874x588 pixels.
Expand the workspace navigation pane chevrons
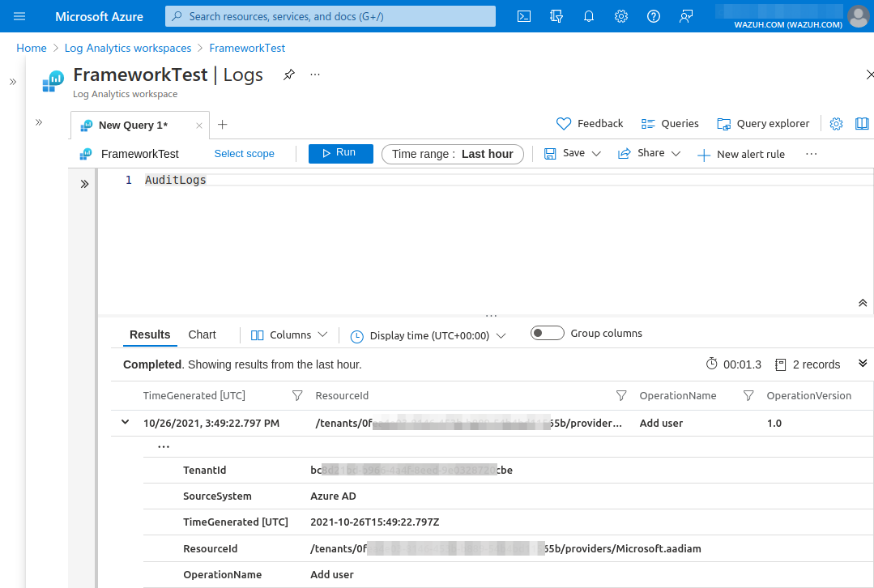pyautogui.click(x=39, y=122)
